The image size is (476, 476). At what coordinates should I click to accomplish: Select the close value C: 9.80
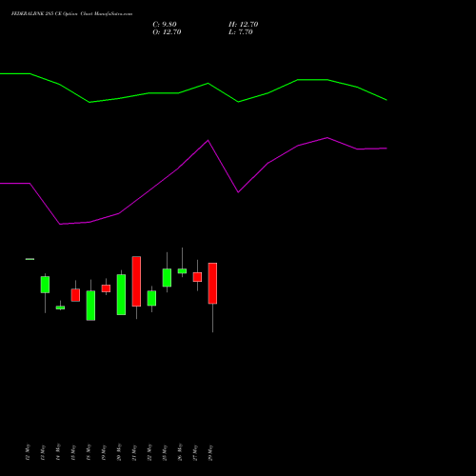click(165, 25)
